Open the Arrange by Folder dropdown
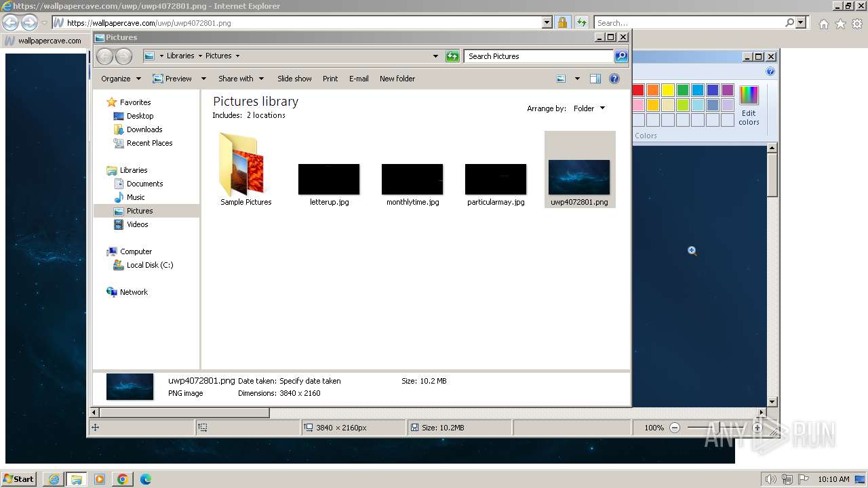 [589, 108]
